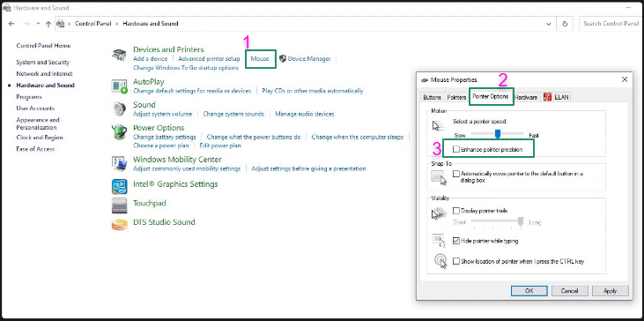Open Programs in sidebar
The height and width of the screenshot is (321, 644).
click(x=29, y=97)
